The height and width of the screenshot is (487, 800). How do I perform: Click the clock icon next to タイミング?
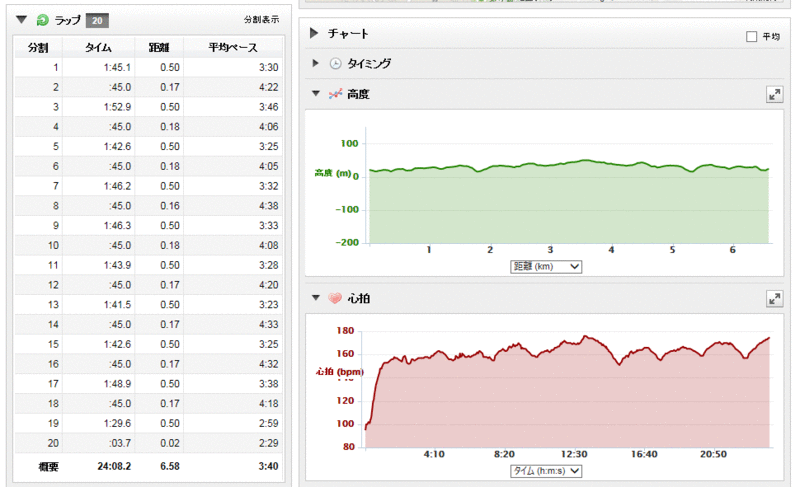tap(335, 64)
